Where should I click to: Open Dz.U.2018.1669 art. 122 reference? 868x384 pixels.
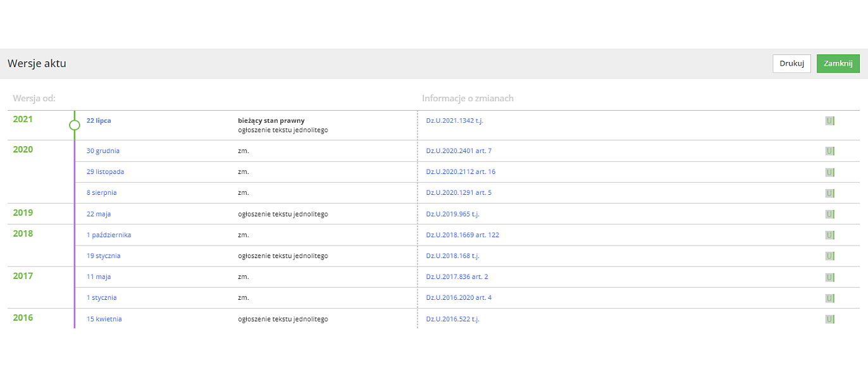pyautogui.click(x=462, y=235)
